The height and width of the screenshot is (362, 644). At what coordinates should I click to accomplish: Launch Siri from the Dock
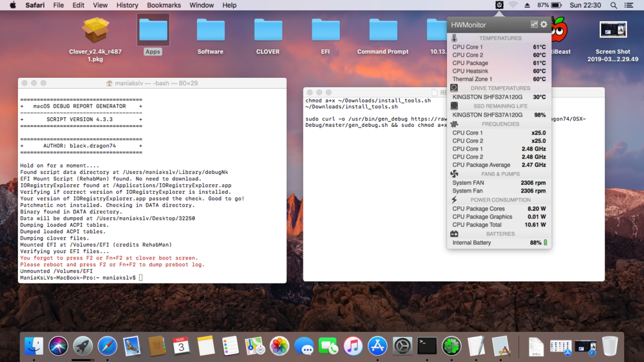tap(59, 346)
